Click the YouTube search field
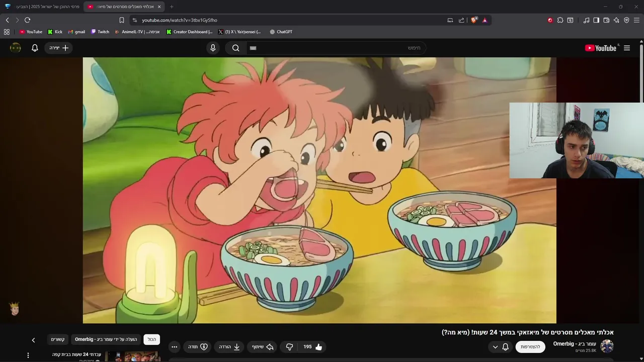Screen dimensions: 644x362 (x=335, y=48)
